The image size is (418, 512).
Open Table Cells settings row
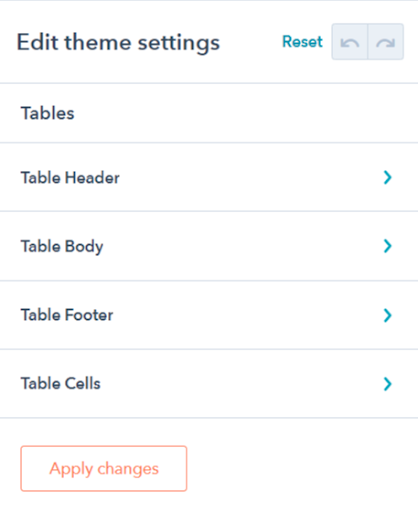pyautogui.click(x=209, y=384)
